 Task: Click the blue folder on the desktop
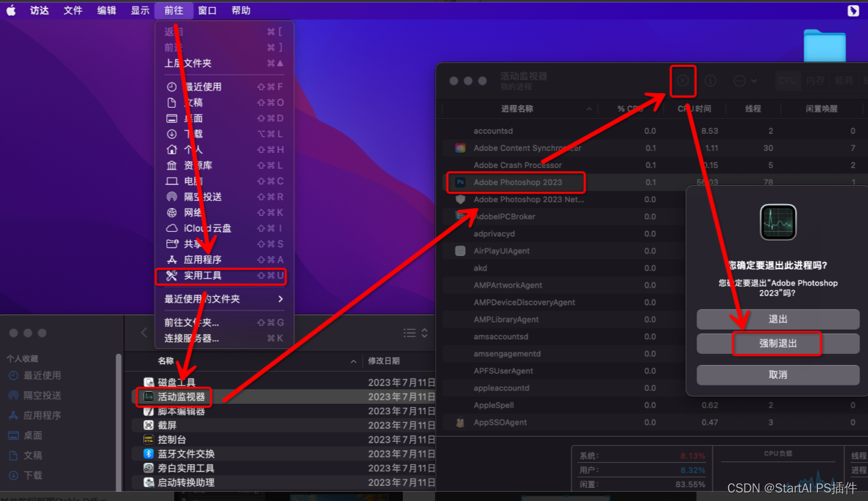coord(825,46)
